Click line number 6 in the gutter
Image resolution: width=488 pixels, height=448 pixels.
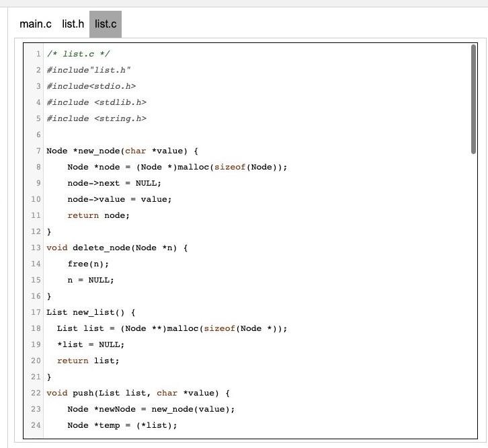pos(38,135)
